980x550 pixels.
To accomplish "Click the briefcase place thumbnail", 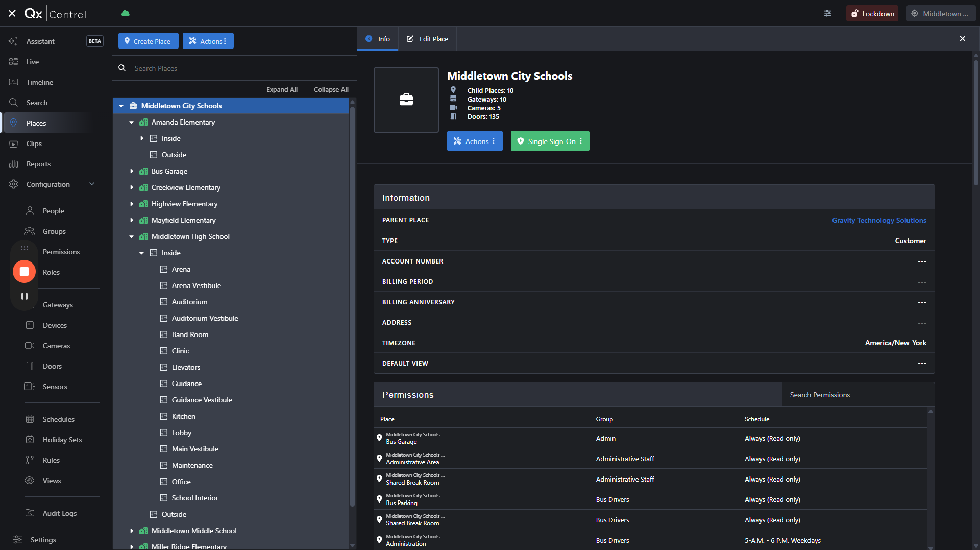I will coord(406,100).
